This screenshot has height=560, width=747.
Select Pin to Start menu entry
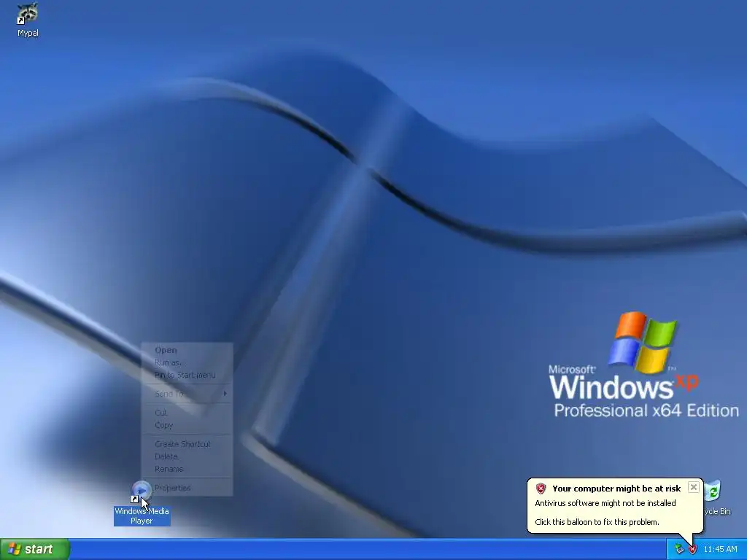[x=187, y=376]
